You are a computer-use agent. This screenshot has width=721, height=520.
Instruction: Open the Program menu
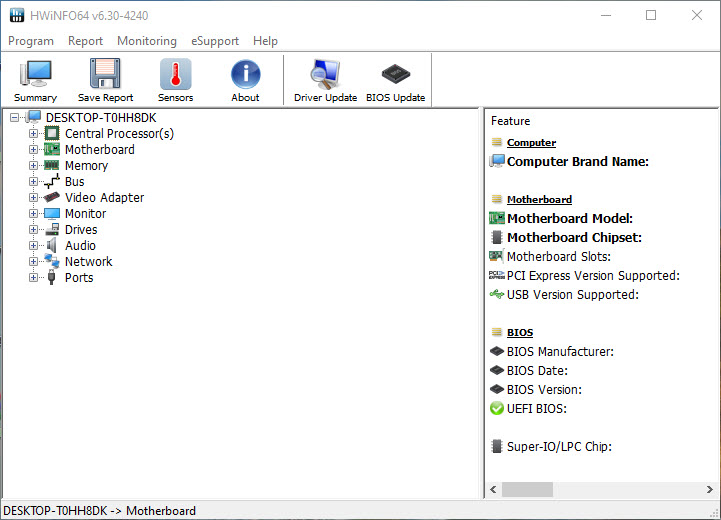(x=30, y=41)
